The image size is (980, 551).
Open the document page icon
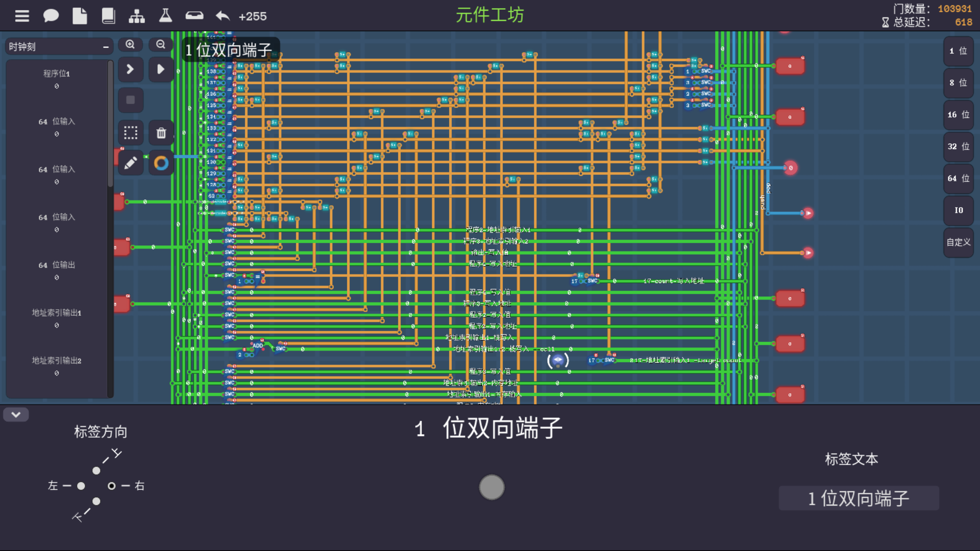tap(80, 16)
